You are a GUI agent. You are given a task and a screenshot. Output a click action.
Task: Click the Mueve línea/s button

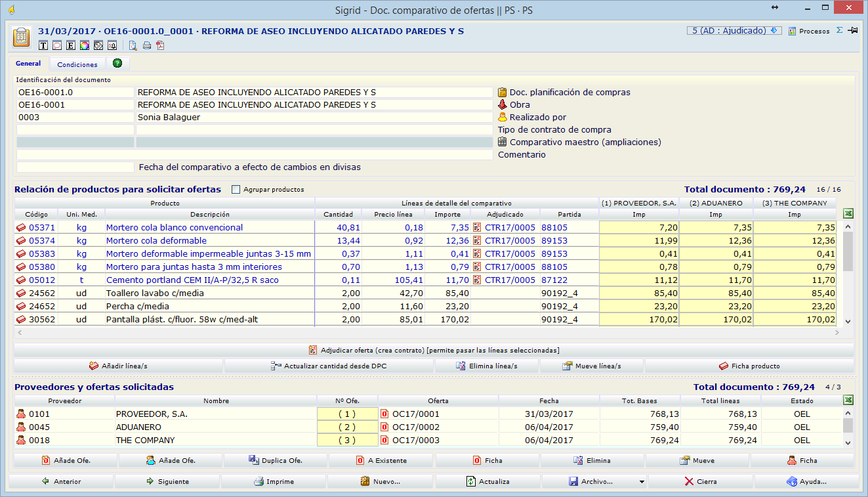coord(592,366)
